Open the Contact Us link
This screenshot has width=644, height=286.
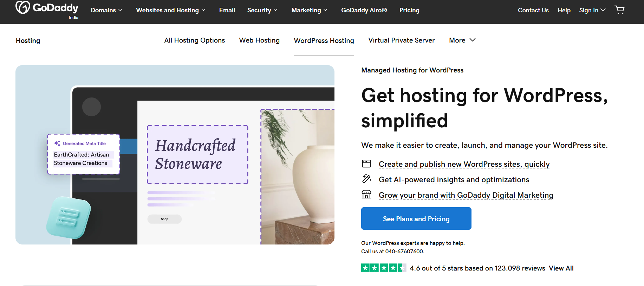click(533, 10)
